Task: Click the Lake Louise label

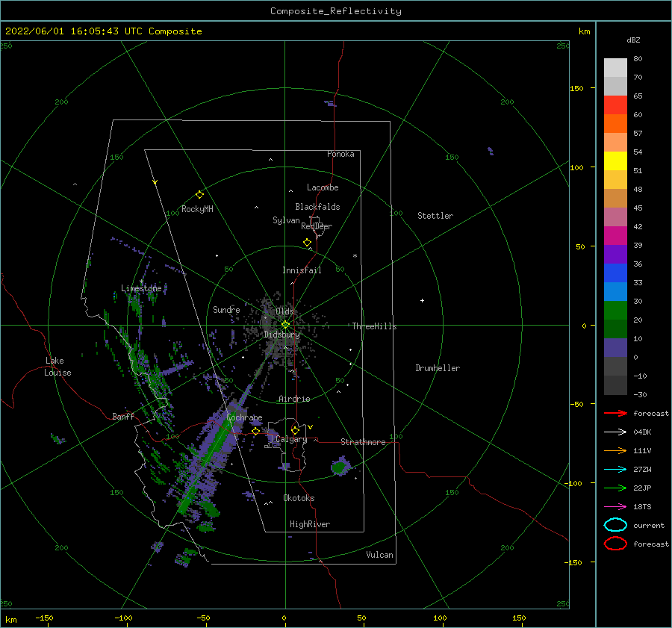Action: pyautogui.click(x=58, y=367)
